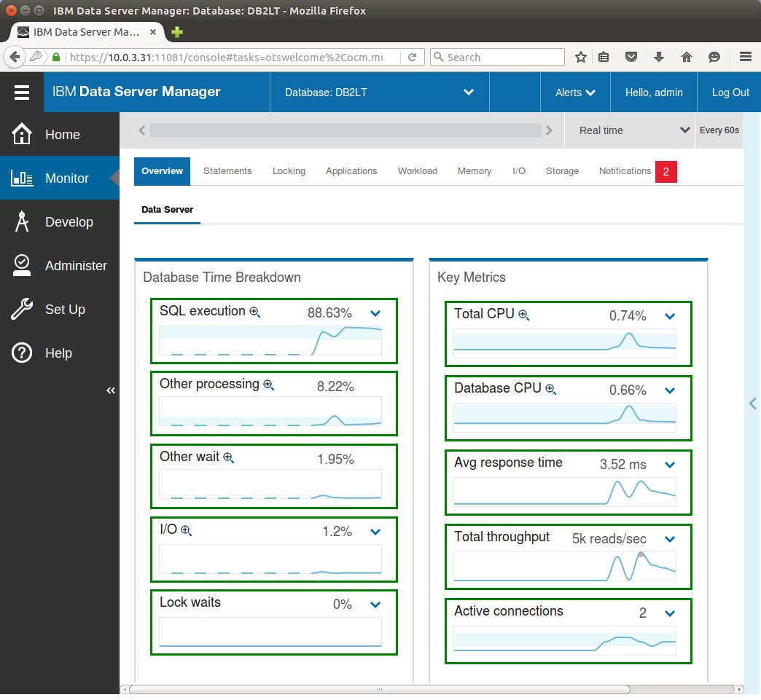Click the Pocket icon in toolbar
761x700 pixels.
coord(631,57)
